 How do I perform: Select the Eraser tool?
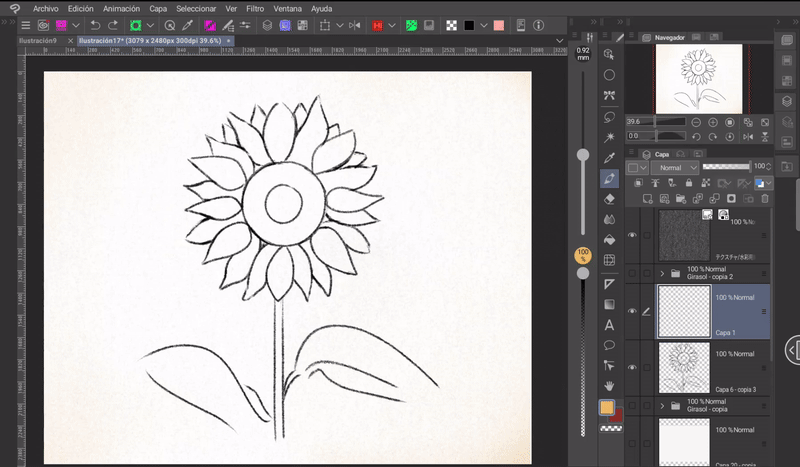click(609, 198)
